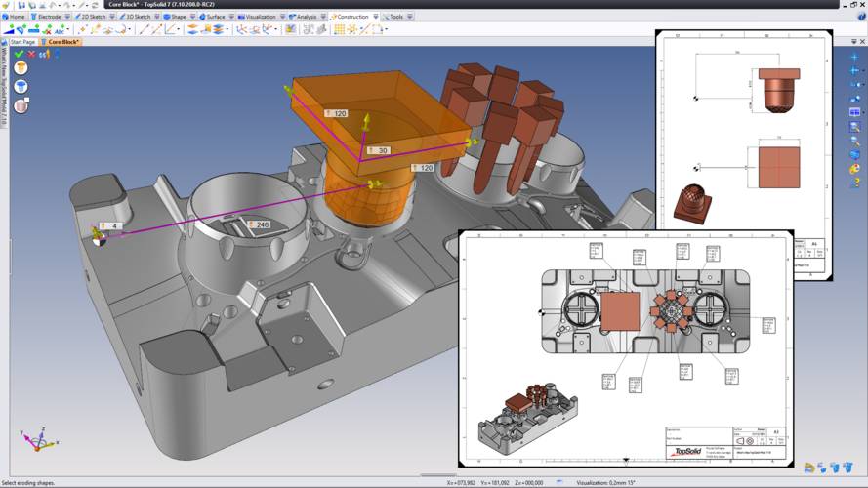The width and height of the screenshot is (868, 488).
Task: Open the Electrode ribbon tab
Action: [x=48, y=17]
